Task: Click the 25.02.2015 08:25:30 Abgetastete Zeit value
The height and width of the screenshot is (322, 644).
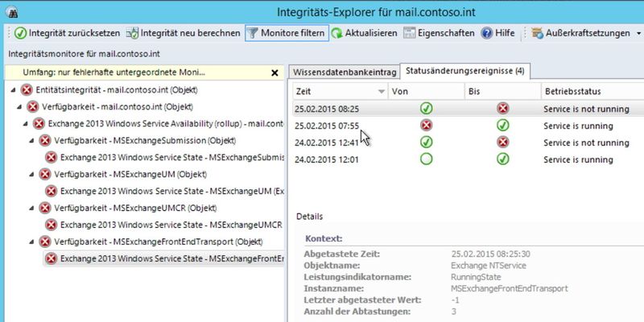Action: 490,254
